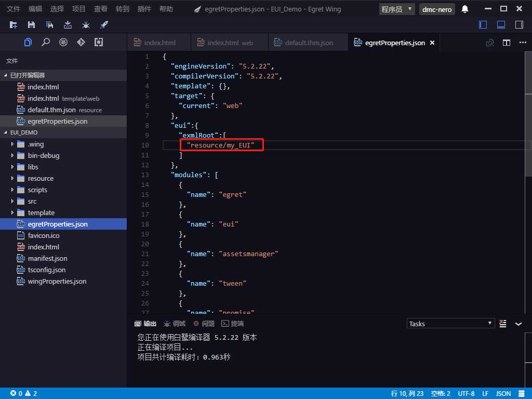Screen dimensions: 532x399
Task: Clear the output panel
Action: click(x=503, y=324)
